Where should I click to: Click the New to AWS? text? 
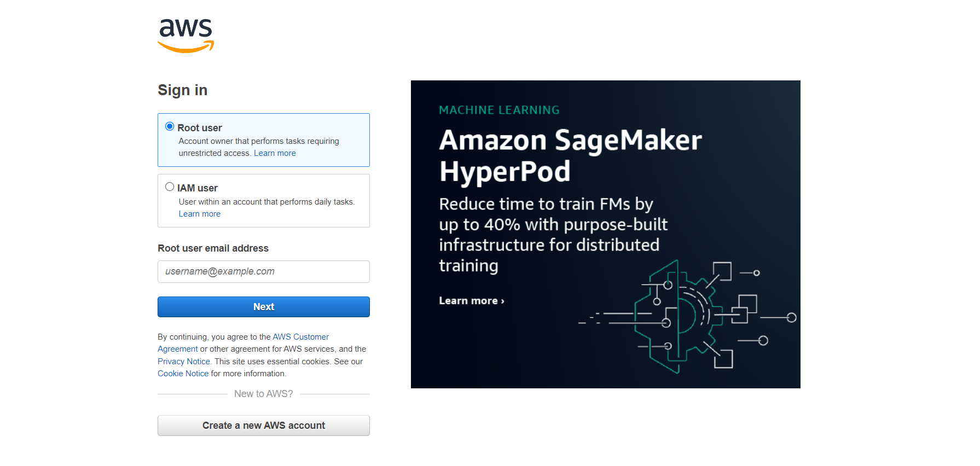(x=264, y=394)
